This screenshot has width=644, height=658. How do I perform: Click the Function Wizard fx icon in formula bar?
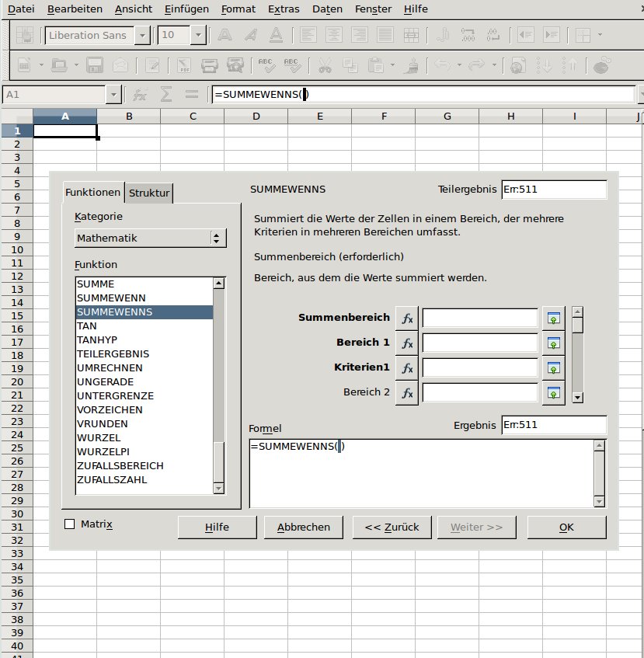[x=140, y=95]
